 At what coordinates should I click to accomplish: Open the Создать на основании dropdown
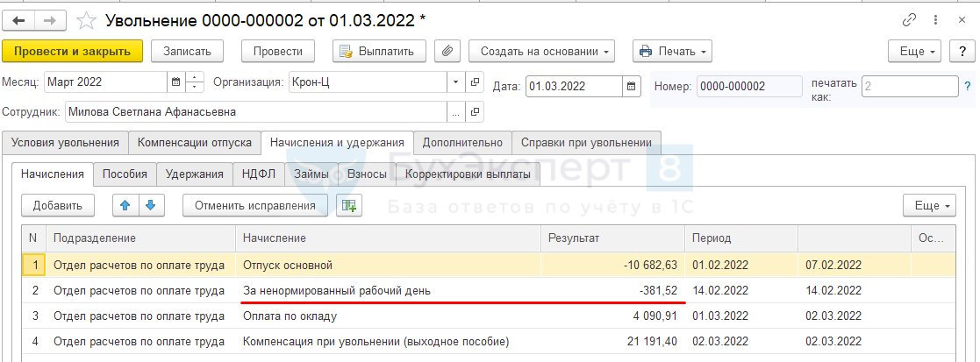click(x=541, y=51)
